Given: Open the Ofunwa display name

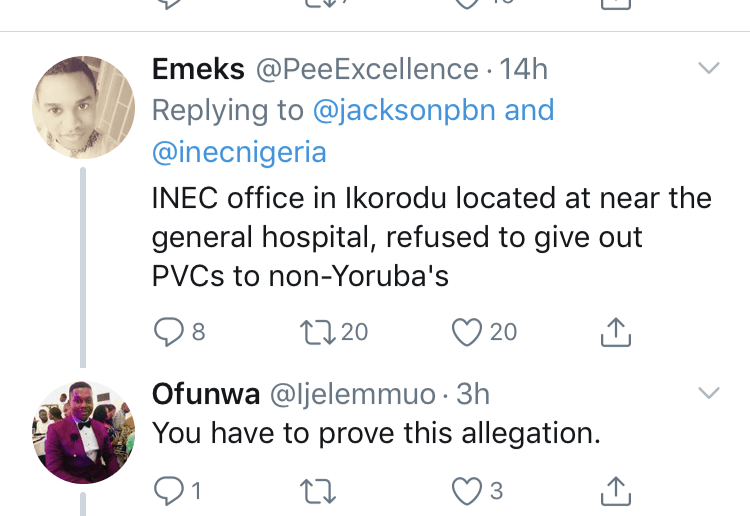Looking at the screenshot, I should pos(206,394).
